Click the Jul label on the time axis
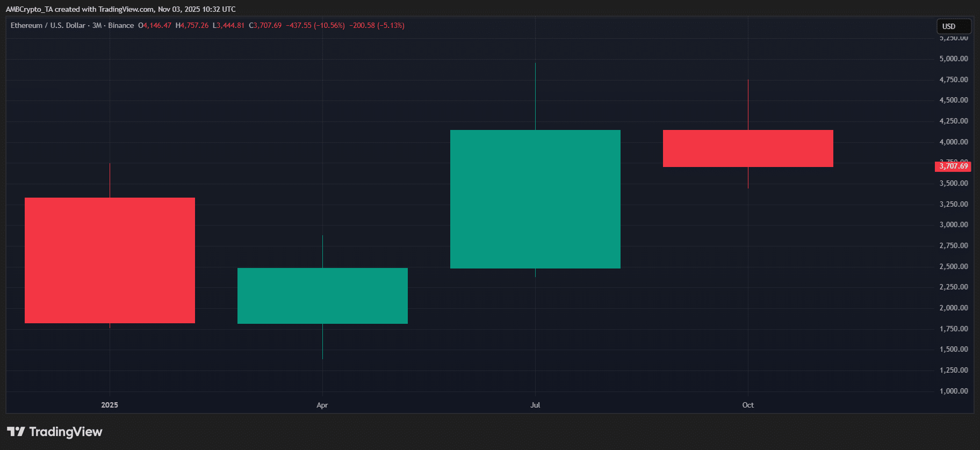 click(x=535, y=405)
